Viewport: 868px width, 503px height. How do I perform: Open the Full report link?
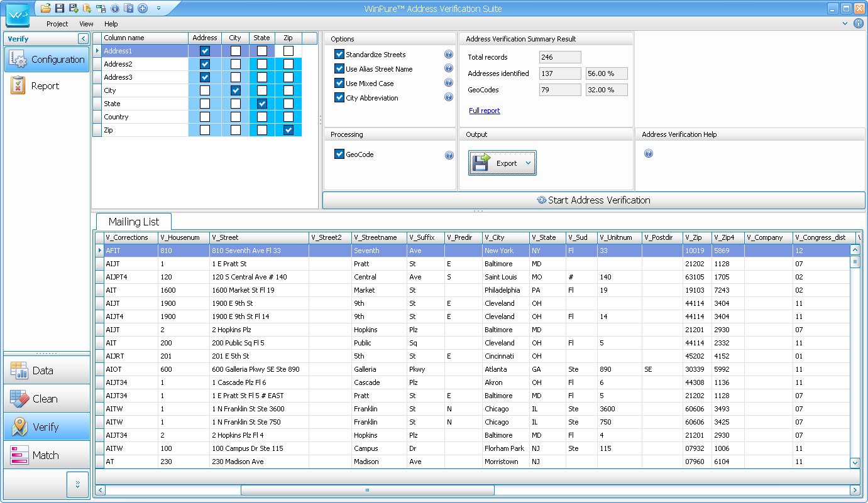coord(485,111)
